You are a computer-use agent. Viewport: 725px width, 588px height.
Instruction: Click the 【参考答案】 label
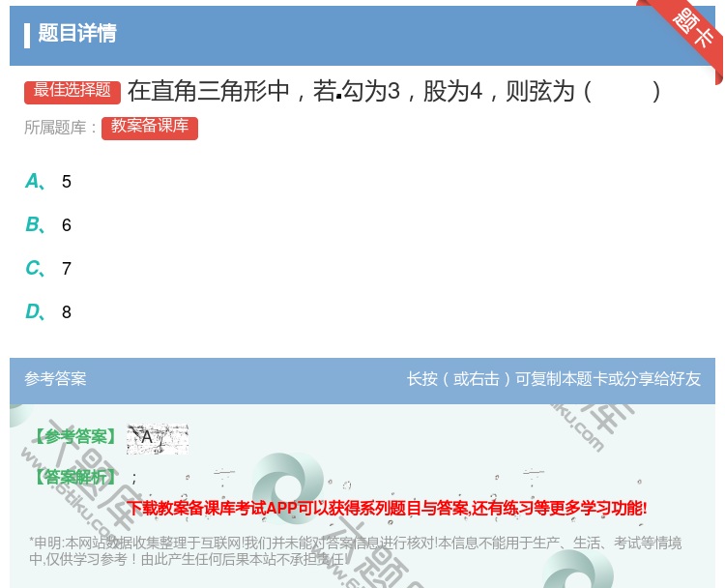pos(75,437)
